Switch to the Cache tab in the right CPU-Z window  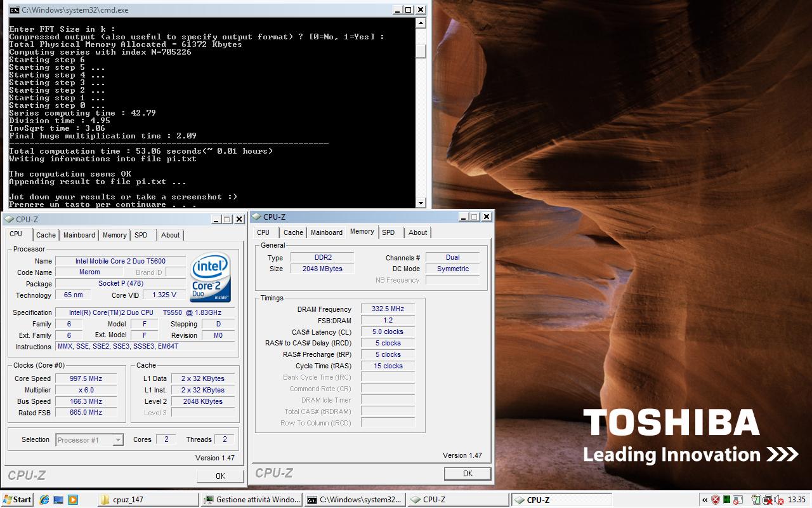(x=293, y=232)
